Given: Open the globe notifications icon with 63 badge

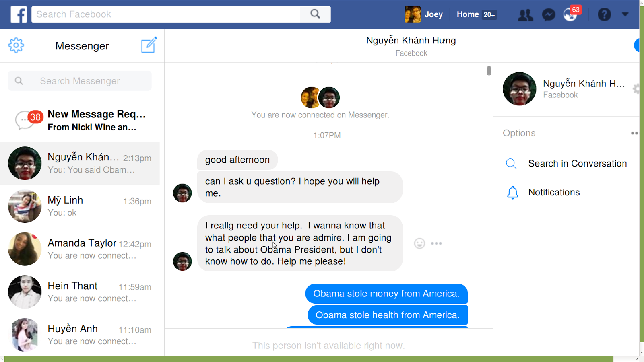Looking at the screenshot, I should 571,14.
